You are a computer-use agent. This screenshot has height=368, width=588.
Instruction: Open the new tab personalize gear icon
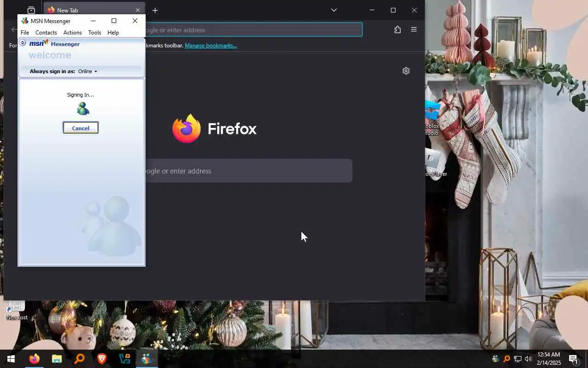(406, 71)
